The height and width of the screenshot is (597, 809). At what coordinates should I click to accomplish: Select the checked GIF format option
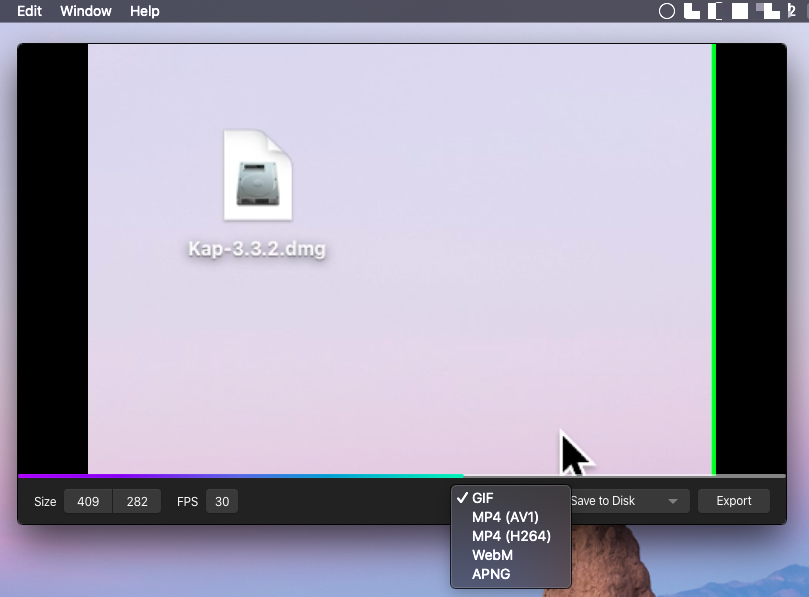pyautogui.click(x=482, y=498)
